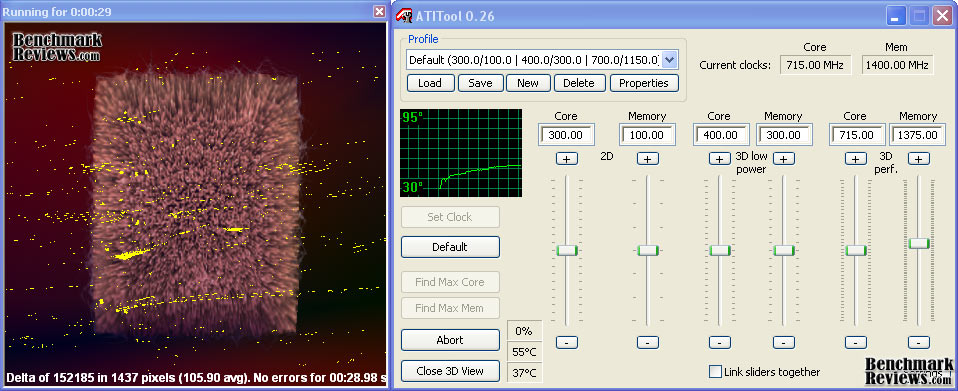Image resolution: width=958 pixels, height=391 pixels.
Task: Click the temperature graph display
Action: pyautogui.click(x=461, y=153)
